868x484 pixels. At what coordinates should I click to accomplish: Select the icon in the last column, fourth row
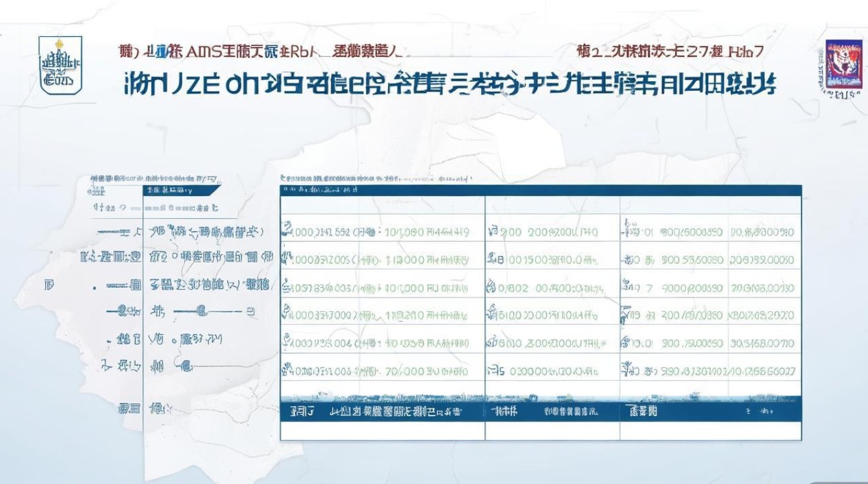coord(624,313)
